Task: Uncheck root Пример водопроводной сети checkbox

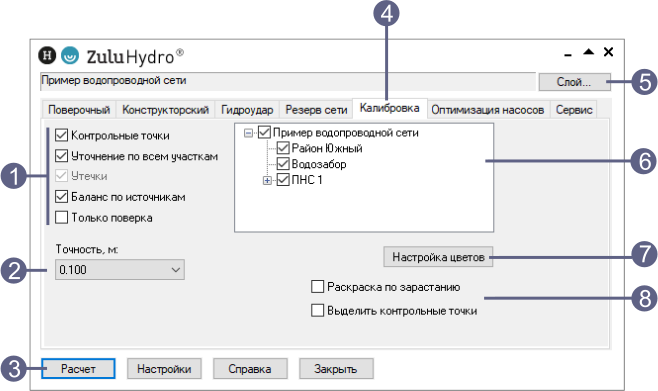Action: 264,132
